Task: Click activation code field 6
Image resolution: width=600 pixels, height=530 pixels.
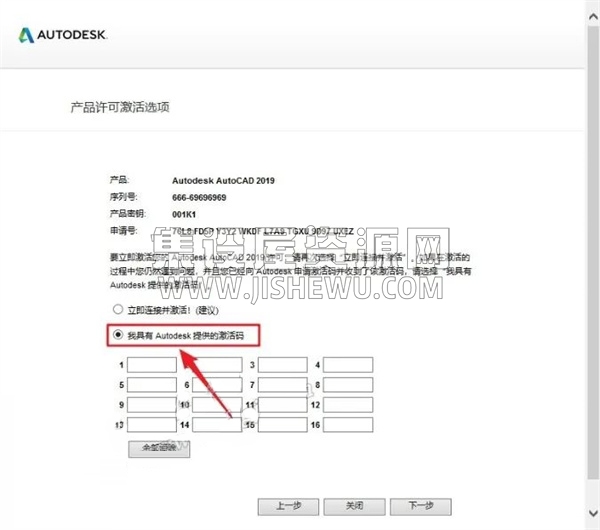Action: point(217,385)
